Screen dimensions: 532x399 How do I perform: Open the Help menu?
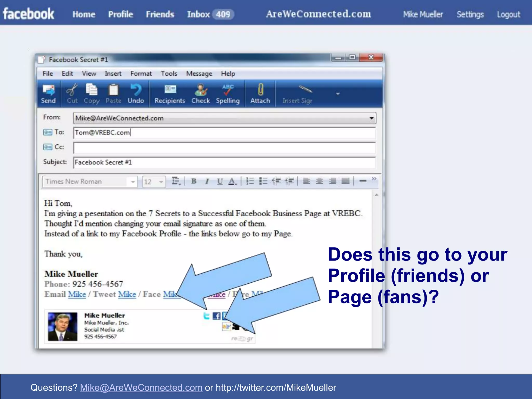tap(228, 74)
